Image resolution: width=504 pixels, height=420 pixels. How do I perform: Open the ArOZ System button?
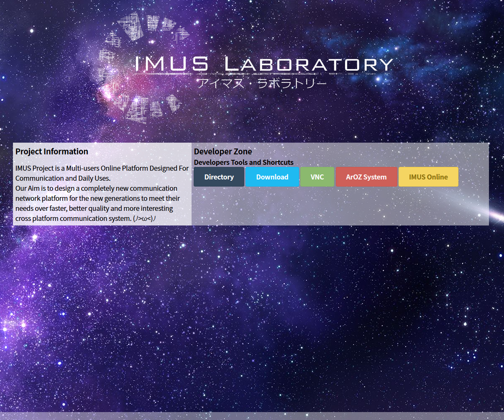[x=366, y=177]
